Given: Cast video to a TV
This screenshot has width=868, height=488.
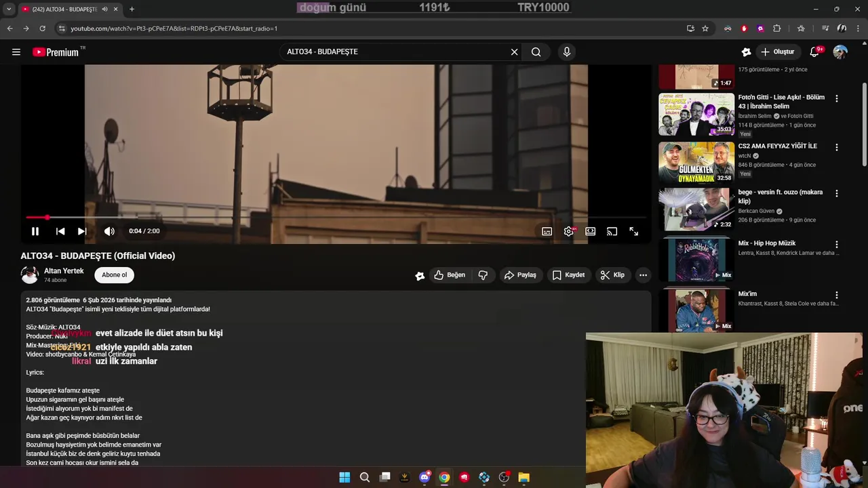Looking at the screenshot, I should [612, 231].
